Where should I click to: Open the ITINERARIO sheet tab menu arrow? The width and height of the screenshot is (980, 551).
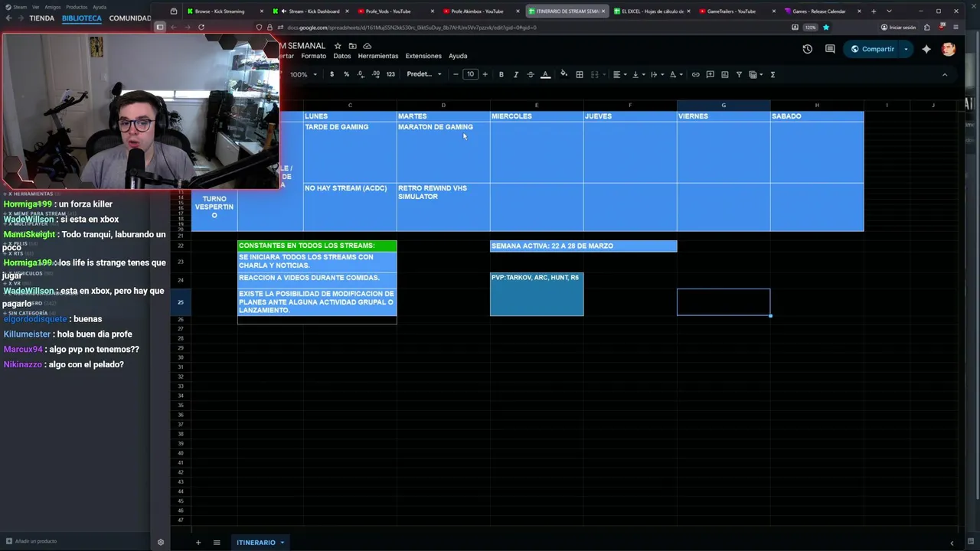pyautogui.click(x=282, y=543)
